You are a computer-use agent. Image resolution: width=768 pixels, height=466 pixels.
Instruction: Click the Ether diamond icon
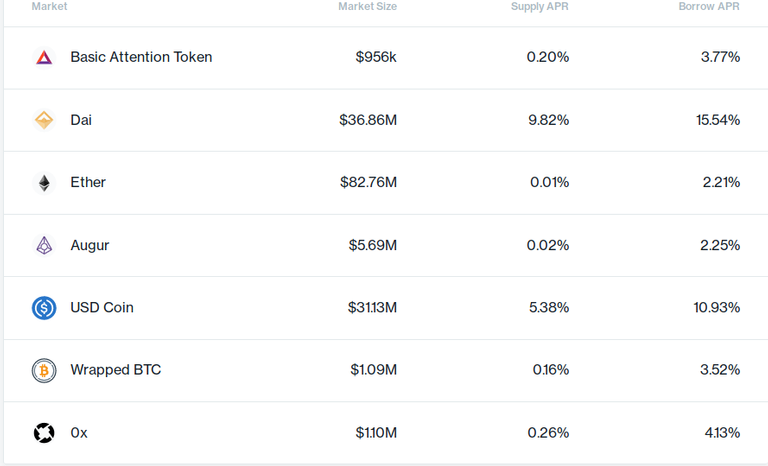coord(44,183)
